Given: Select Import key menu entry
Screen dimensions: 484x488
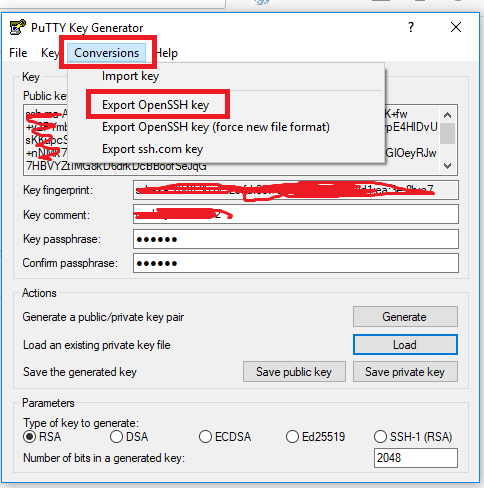Looking at the screenshot, I should [130, 76].
